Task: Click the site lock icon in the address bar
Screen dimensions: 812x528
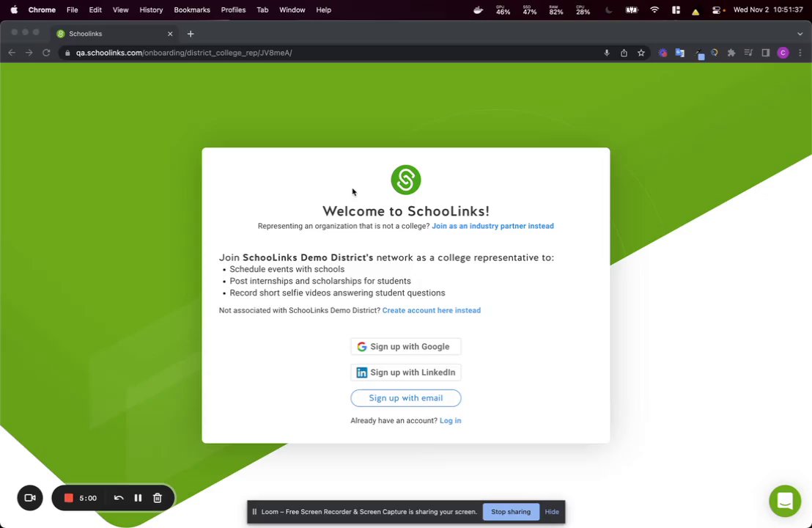Action: coord(67,53)
